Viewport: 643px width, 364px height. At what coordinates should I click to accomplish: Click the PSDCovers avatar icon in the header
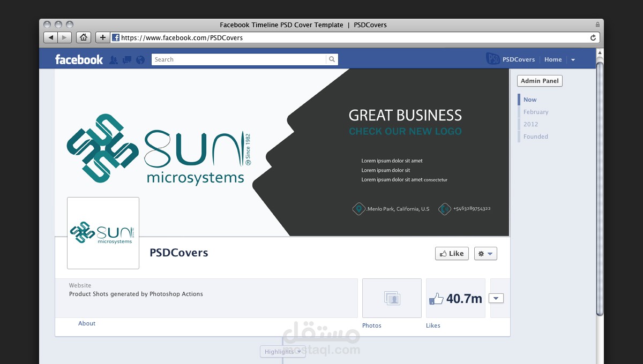pyautogui.click(x=493, y=59)
